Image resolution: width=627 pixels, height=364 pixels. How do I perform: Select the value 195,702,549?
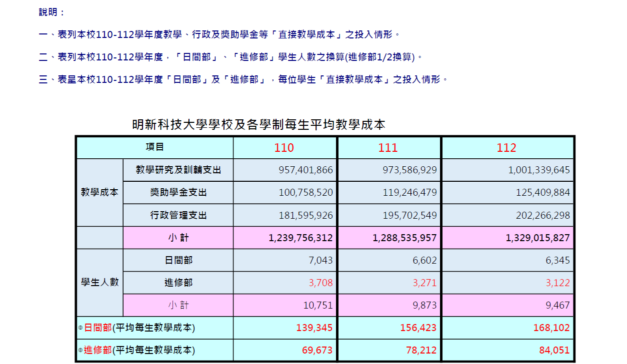409,216
